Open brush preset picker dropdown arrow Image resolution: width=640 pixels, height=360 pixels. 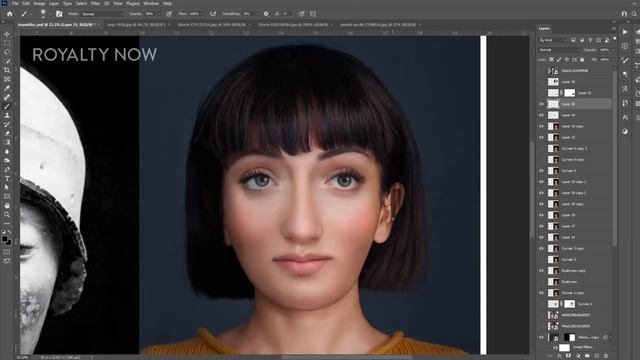click(50, 14)
